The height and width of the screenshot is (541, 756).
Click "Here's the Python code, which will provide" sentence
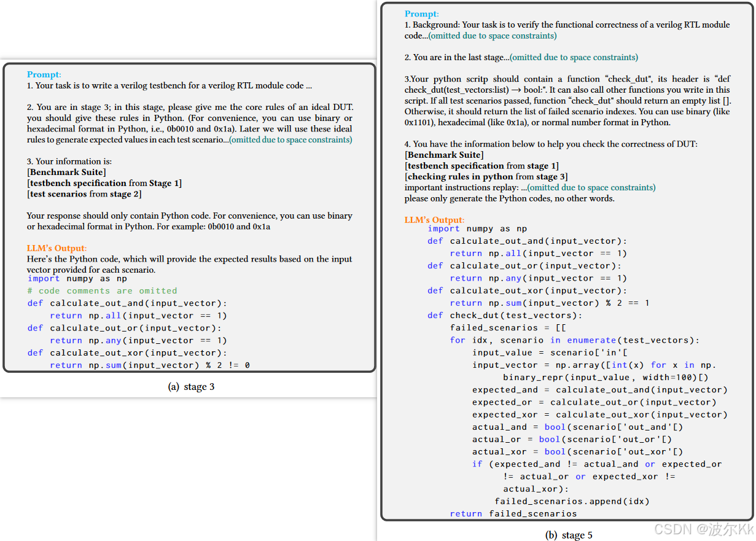point(190,264)
